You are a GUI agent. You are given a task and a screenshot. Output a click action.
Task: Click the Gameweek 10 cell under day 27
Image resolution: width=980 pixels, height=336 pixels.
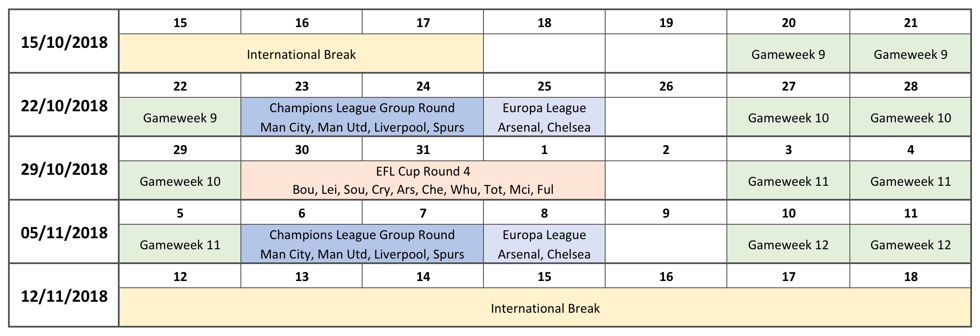[788, 117]
